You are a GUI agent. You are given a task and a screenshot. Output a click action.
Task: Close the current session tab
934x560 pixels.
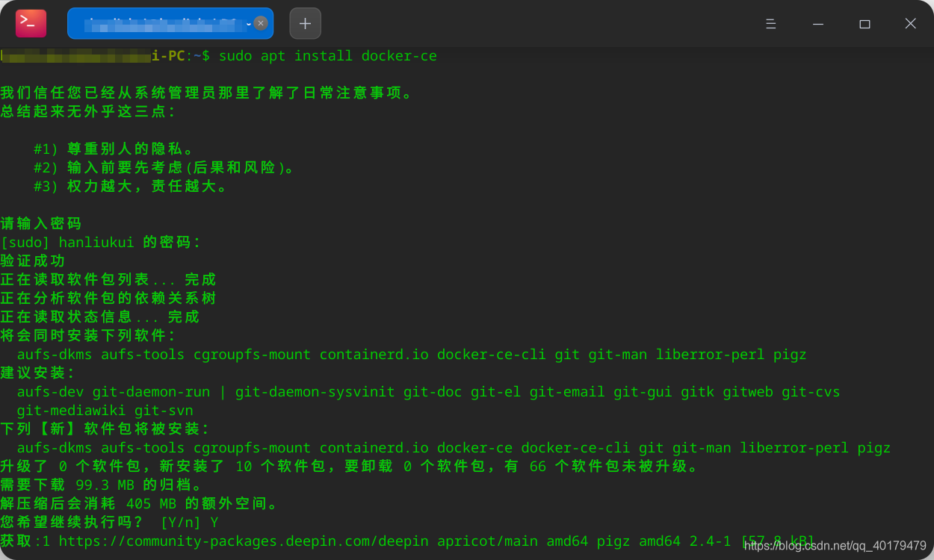click(261, 23)
